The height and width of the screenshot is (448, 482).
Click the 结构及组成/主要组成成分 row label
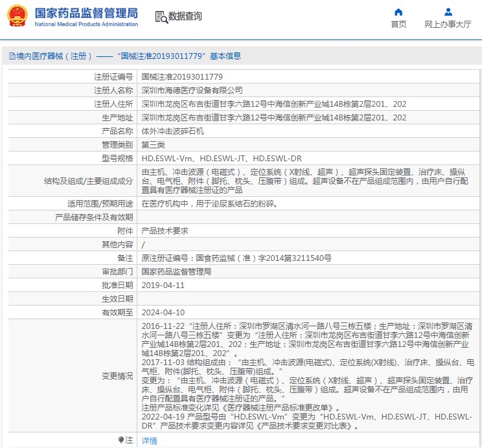(89, 181)
